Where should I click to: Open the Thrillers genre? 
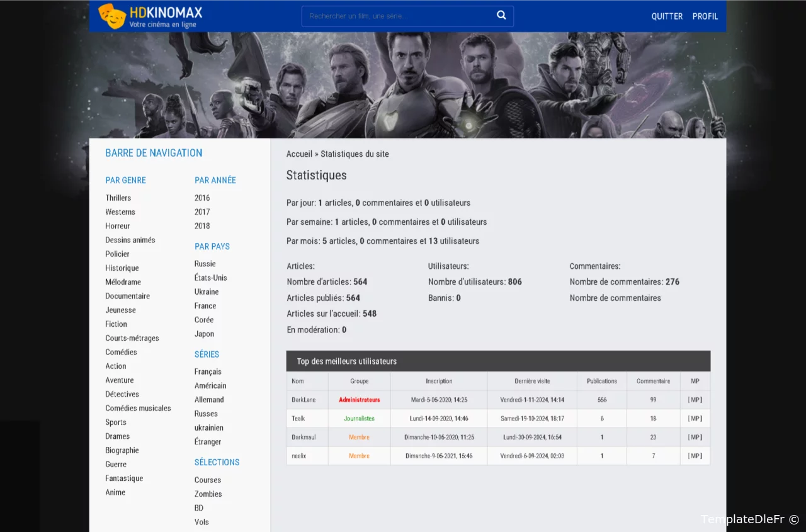[x=118, y=198]
